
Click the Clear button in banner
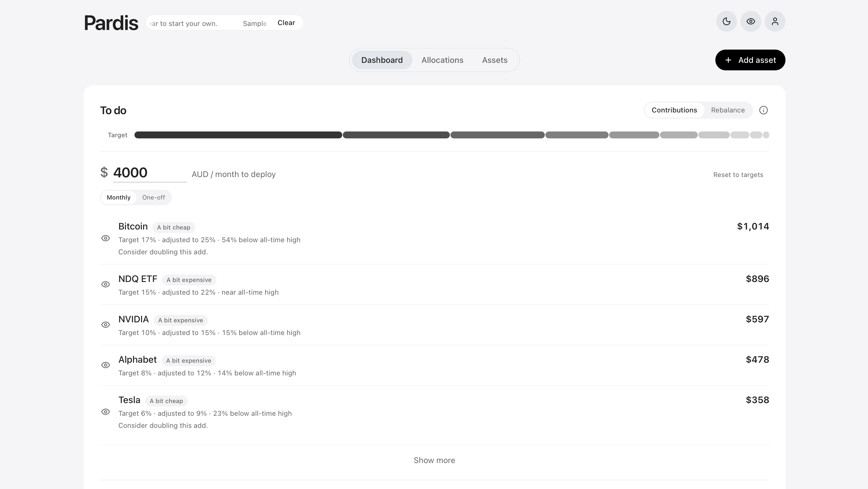pos(286,22)
